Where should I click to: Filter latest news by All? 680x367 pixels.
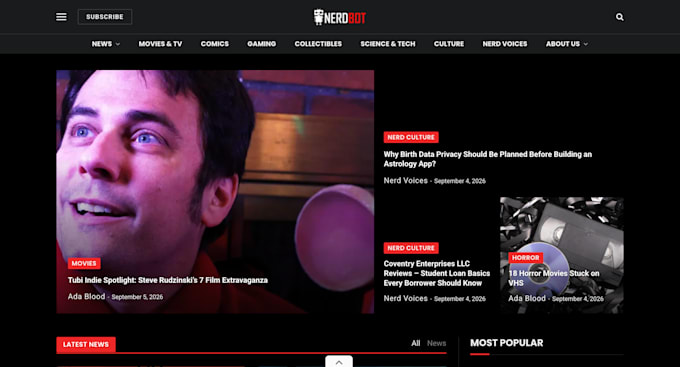pos(415,343)
